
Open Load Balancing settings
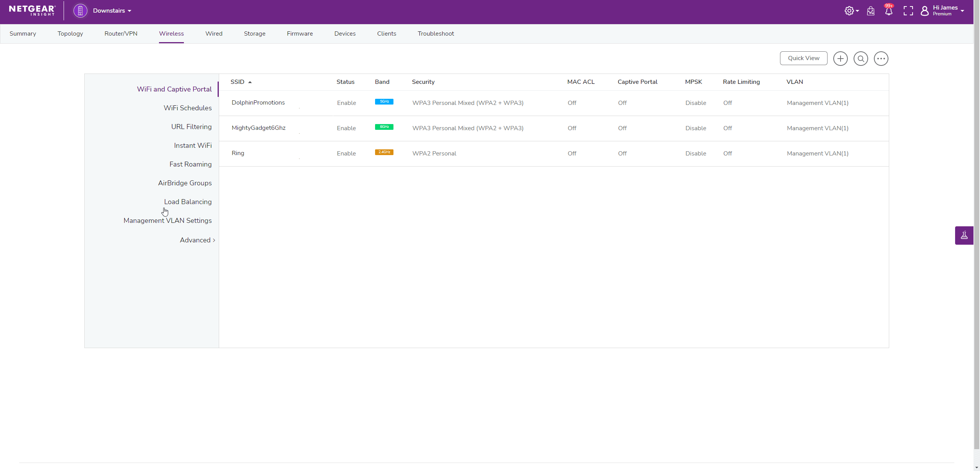click(x=188, y=202)
